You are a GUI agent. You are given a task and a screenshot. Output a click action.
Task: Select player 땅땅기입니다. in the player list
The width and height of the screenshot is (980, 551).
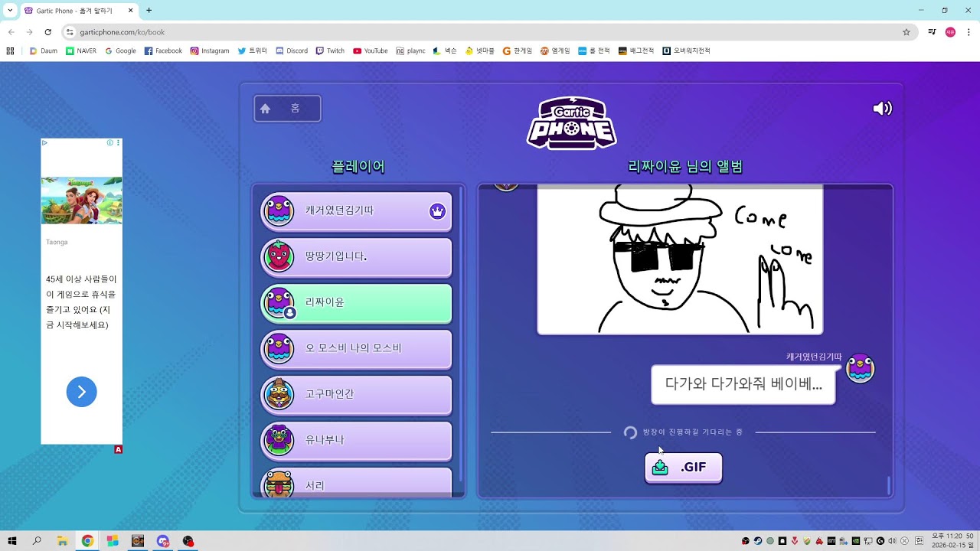[356, 257]
